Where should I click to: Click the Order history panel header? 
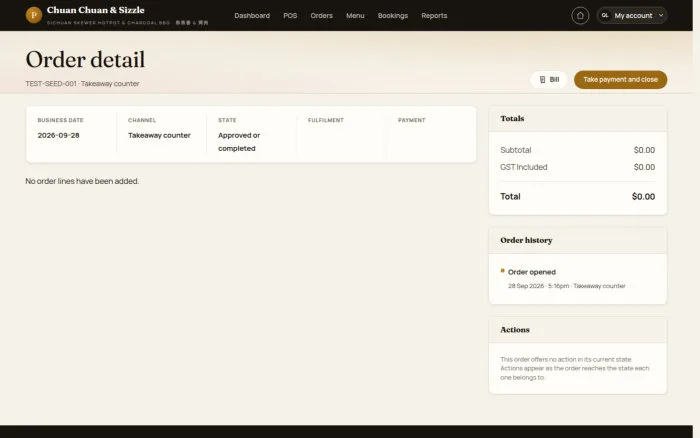coord(578,241)
